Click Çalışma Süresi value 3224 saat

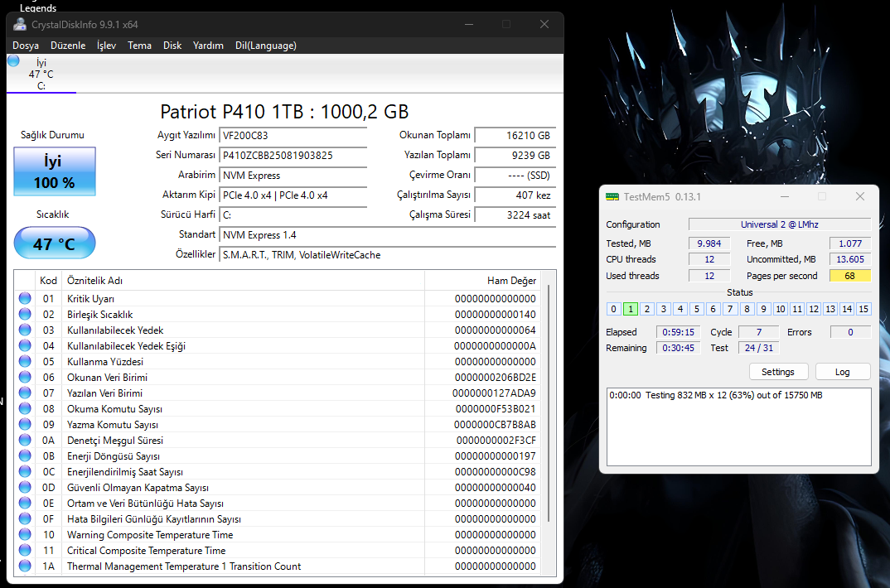[515, 214]
